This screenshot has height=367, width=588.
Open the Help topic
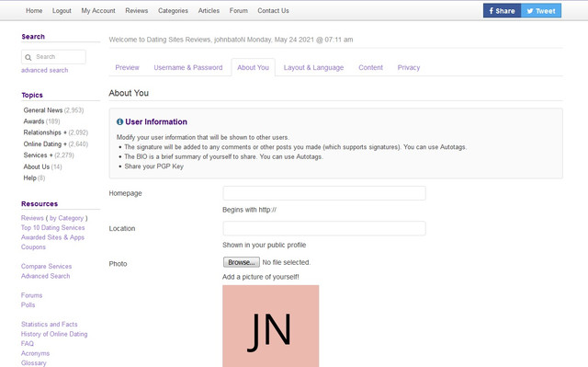point(29,178)
